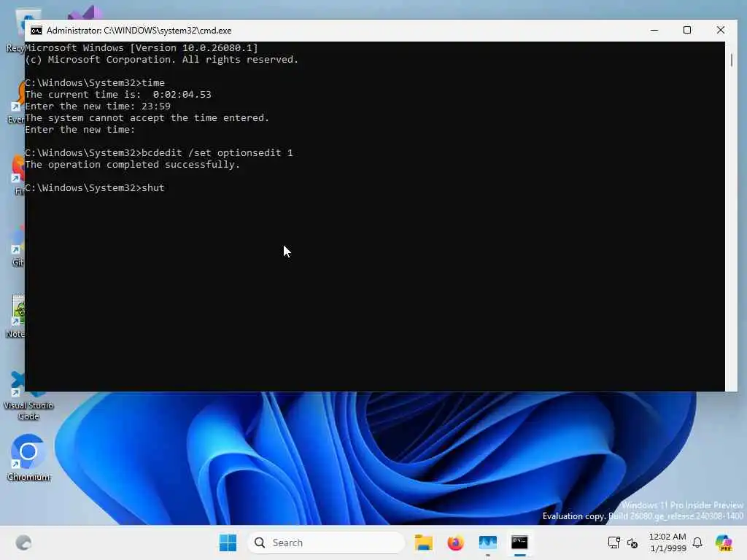This screenshot has height=560, width=747.
Task: Select the Visual Studio Code desktop shortcut
Action: point(28,396)
